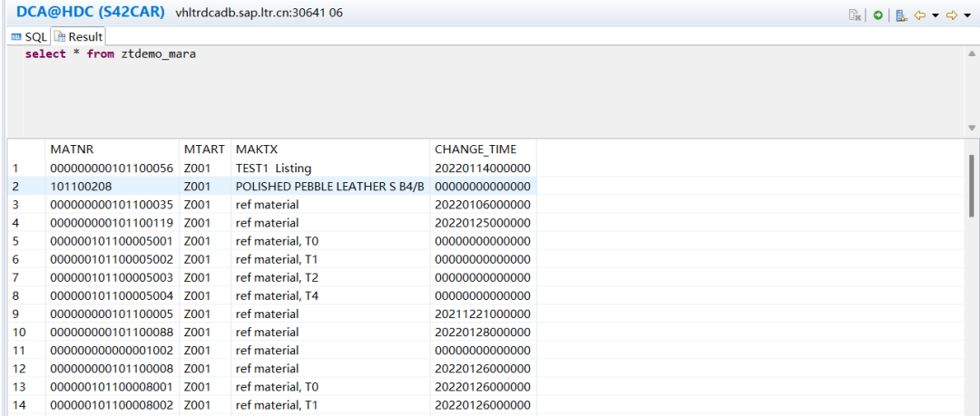The width and height of the screenshot is (980, 416).
Task: Select MATNR cell 000000000101100056
Action: click(x=113, y=168)
